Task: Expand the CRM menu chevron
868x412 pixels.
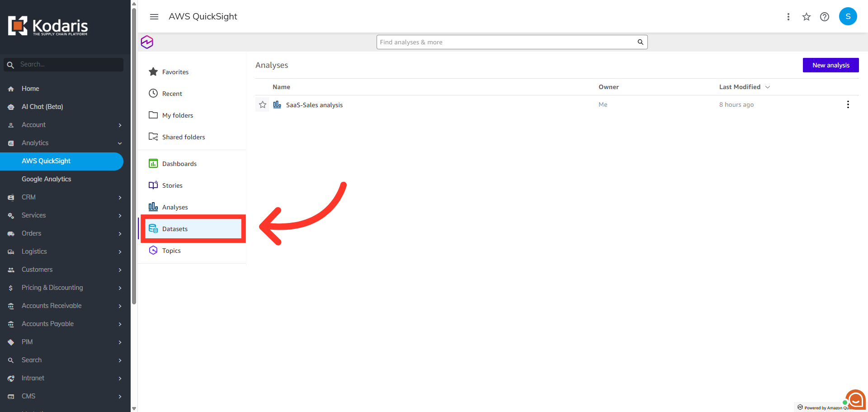Action: [x=120, y=198]
